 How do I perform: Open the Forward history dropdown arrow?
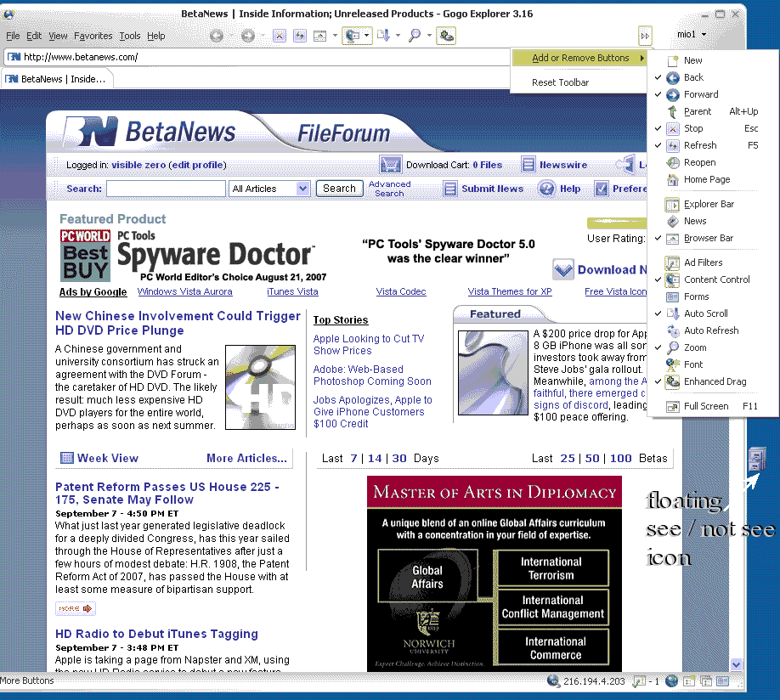pyautogui.click(x=263, y=36)
